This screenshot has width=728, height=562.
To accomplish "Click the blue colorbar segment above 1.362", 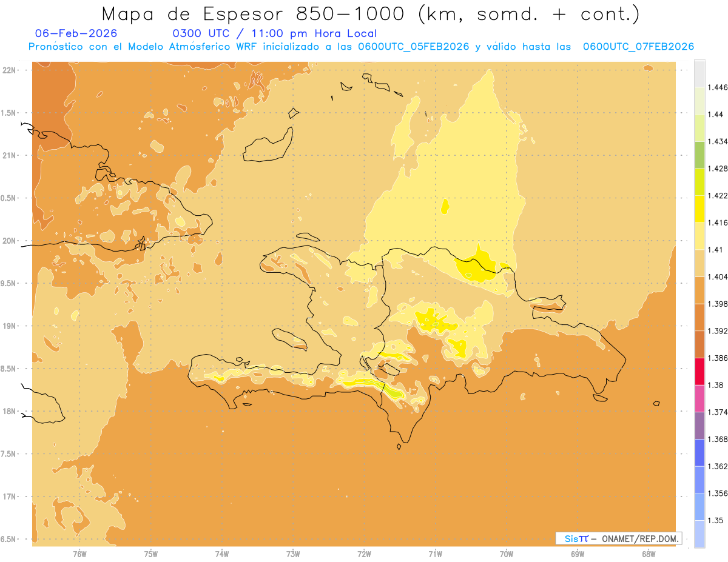I will [699, 453].
